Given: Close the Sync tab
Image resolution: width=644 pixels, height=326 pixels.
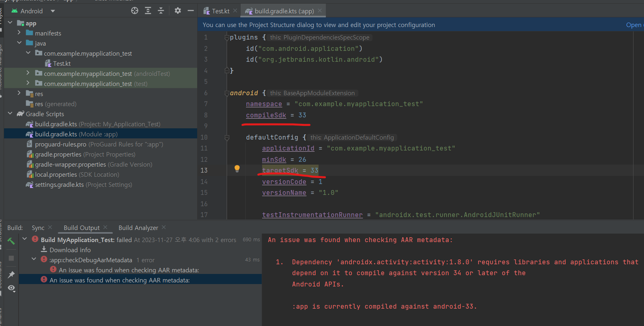Looking at the screenshot, I should [50, 228].
